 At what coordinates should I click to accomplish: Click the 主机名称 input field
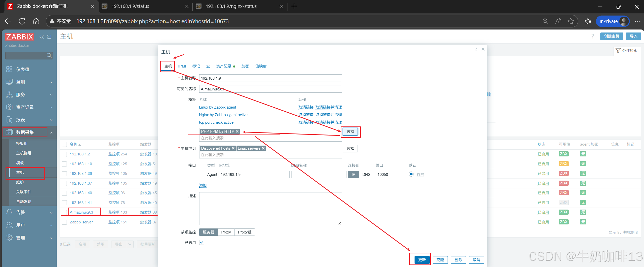pyautogui.click(x=270, y=78)
